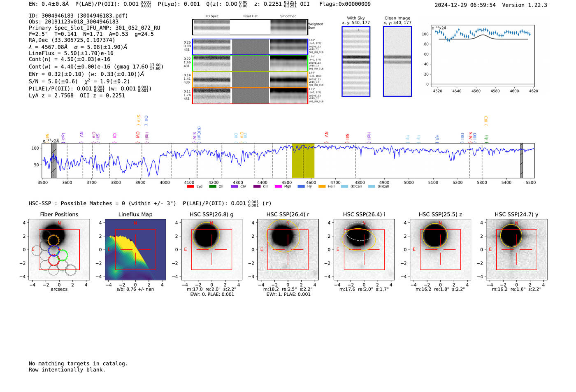
Task: Click the red Lyα legend swatch
Action: coord(190,186)
